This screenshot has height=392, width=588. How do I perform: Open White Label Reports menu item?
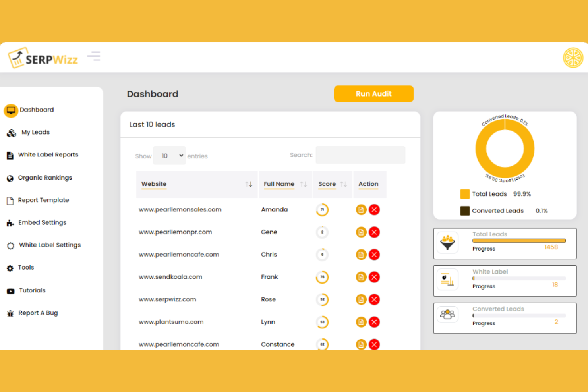48,155
